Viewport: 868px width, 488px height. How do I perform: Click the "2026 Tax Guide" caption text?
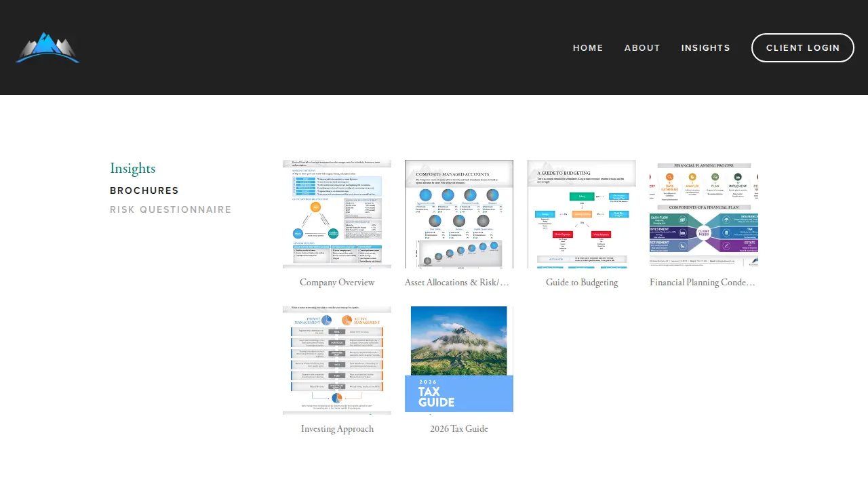point(459,429)
